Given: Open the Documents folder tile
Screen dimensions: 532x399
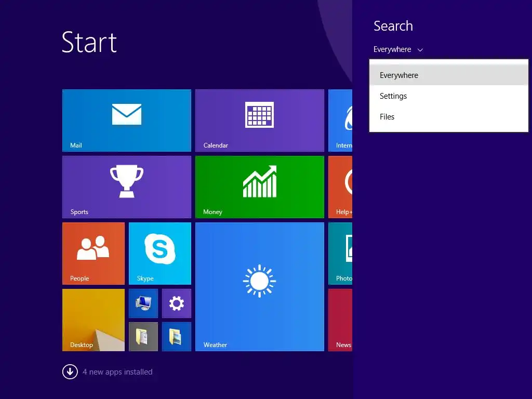Looking at the screenshot, I should point(143,337).
